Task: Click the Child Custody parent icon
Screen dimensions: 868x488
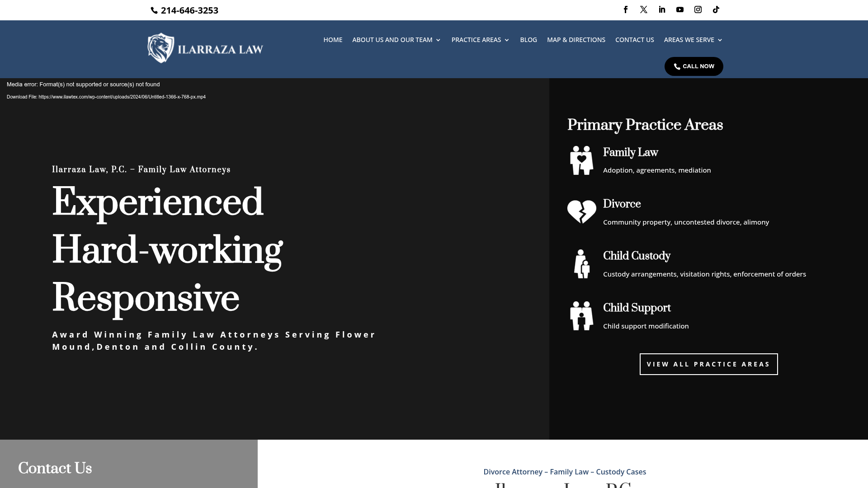Action: point(581,264)
